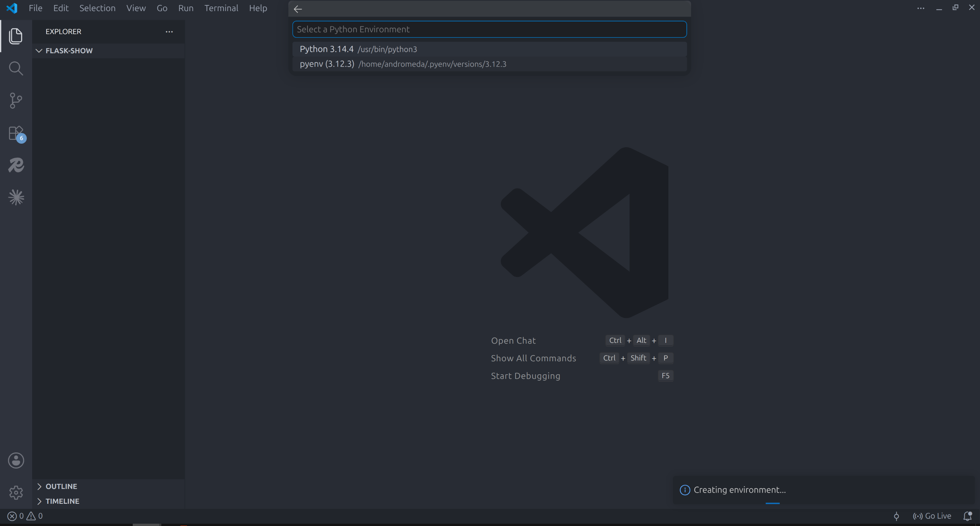The width and height of the screenshot is (980, 526).
Task: Open the View menu
Action: coord(136,8)
